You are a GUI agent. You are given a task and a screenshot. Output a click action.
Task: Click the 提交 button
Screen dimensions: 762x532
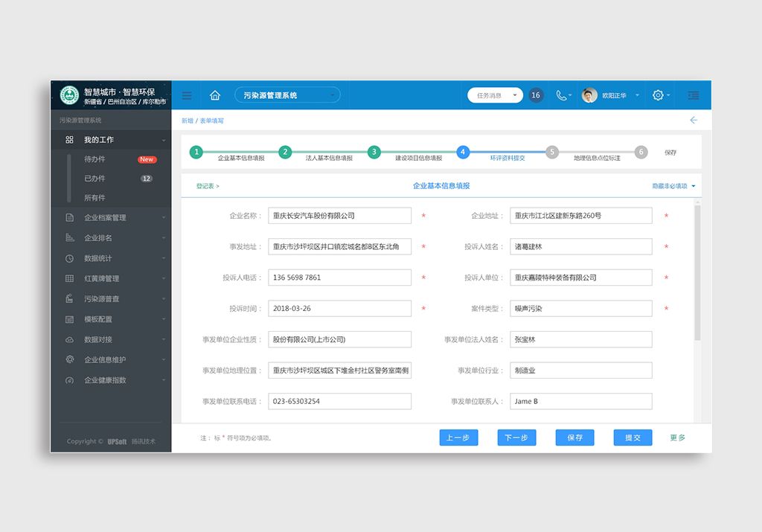click(633, 438)
